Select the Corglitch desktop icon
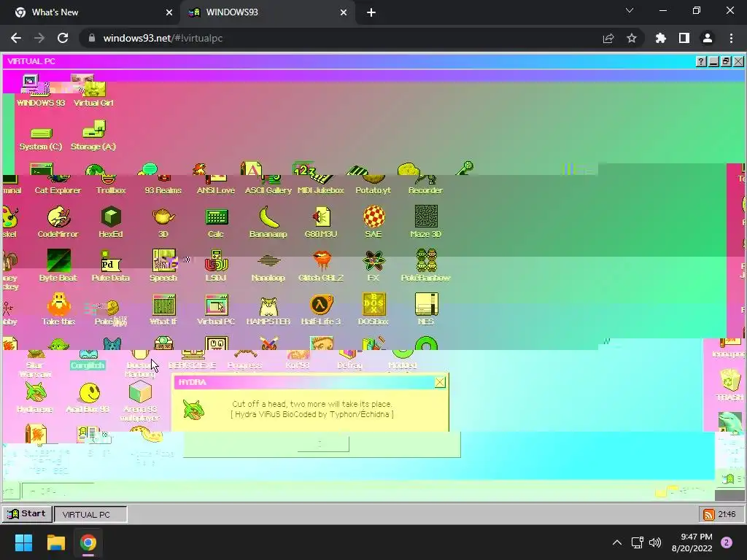Image resolution: width=747 pixels, height=560 pixels. point(88,360)
